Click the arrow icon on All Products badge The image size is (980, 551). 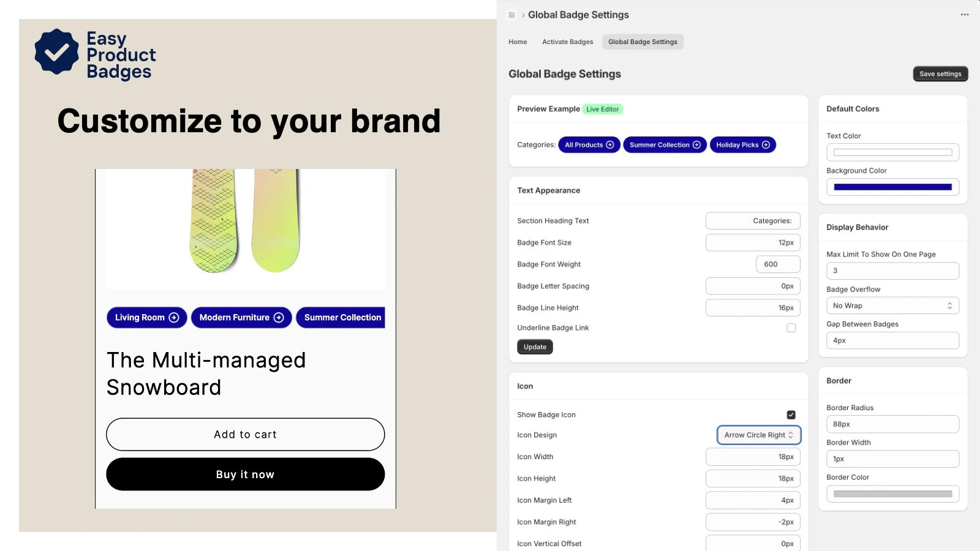(610, 145)
